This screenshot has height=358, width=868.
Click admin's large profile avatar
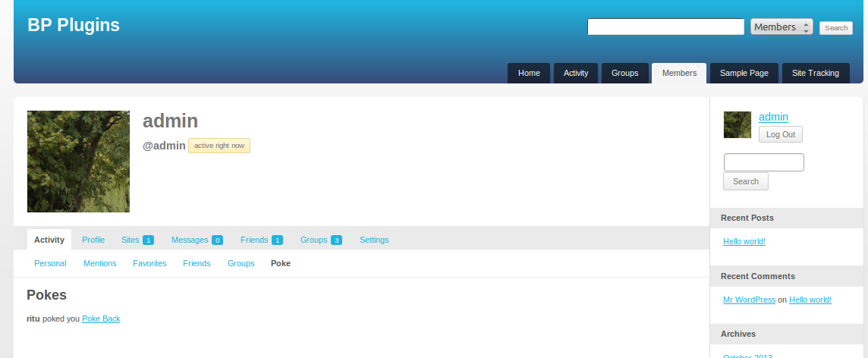pos(79,162)
